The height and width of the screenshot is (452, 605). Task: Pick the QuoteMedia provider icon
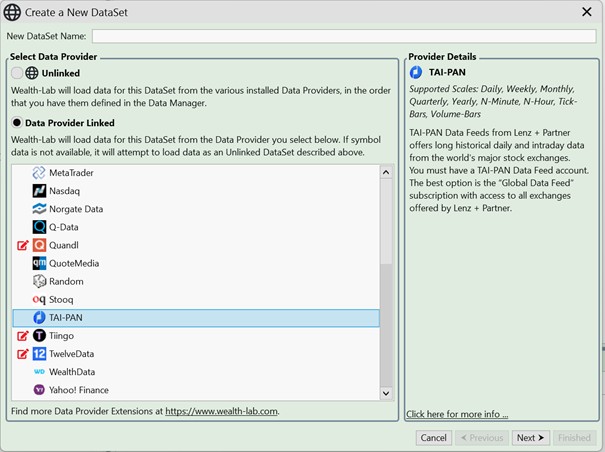pyautogui.click(x=39, y=263)
